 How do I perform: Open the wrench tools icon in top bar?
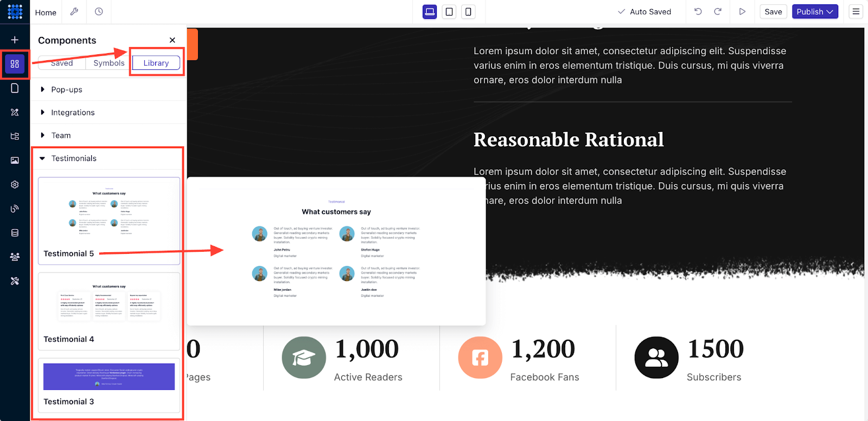(74, 11)
